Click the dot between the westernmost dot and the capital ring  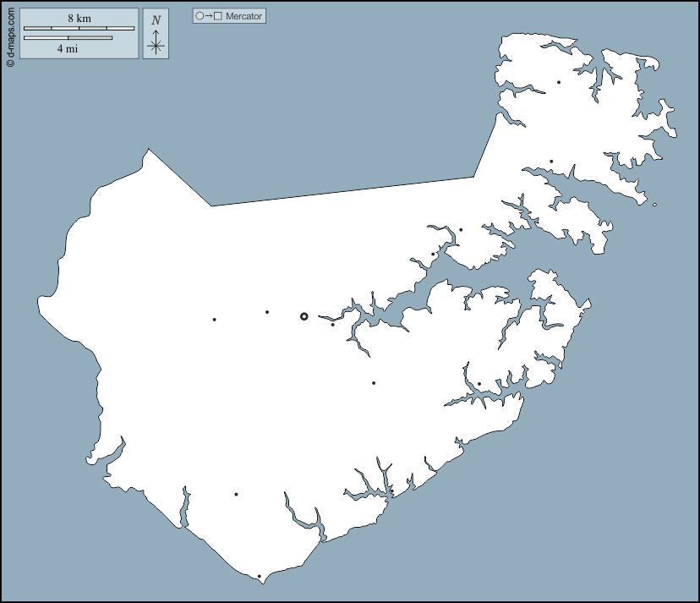point(267,312)
